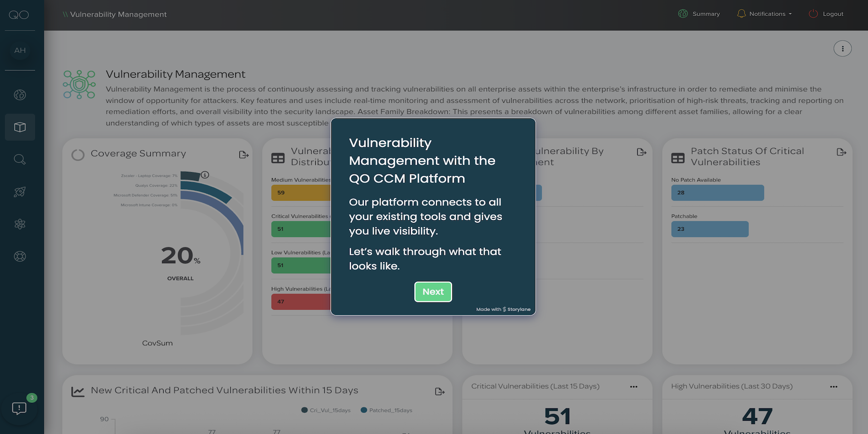Screen dimensions: 868x434
Task: Click the rocket icon in the sidebar
Action: coord(20,192)
